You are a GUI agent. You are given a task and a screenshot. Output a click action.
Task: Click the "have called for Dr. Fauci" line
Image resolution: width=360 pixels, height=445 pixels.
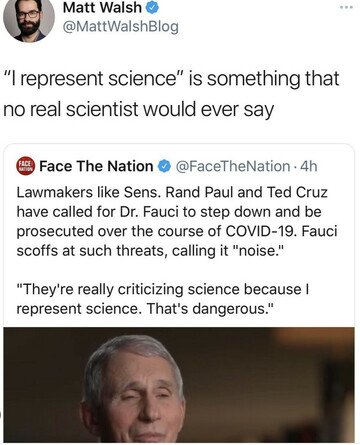[169, 212]
